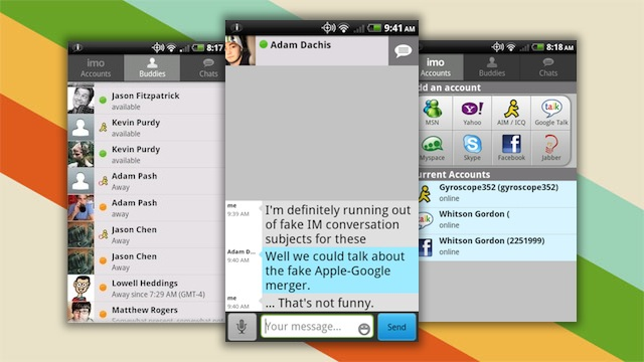Select Lowell Heddings in buddy list
Image resolution: width=644 pixels, height=362 pixels.
tap(147, 288)
